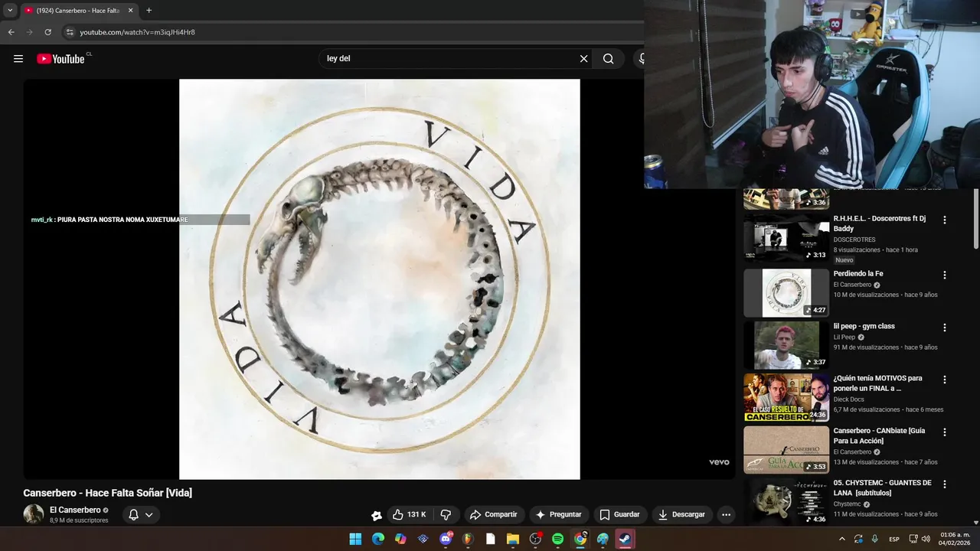Open File Explorer from the taskbar
The width and height of the screenshot is (980, 551).
[512, 539]
